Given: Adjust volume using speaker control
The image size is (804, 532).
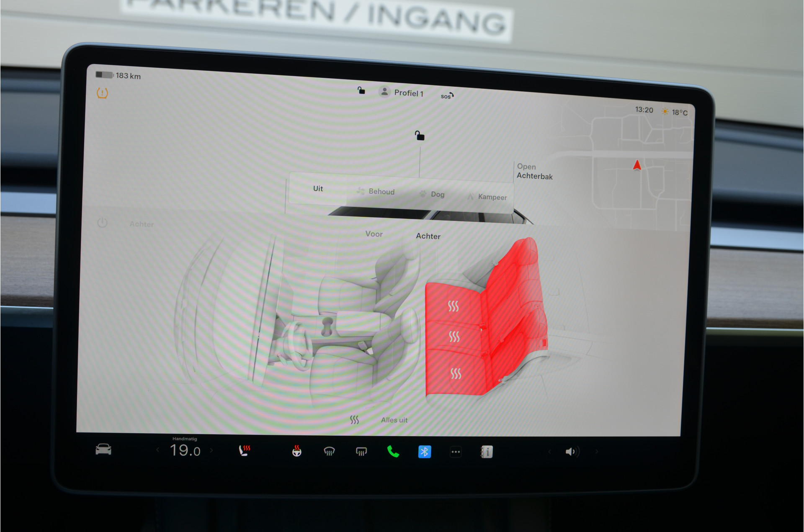Looking at the screenshot, I should click(x=572, y=452).
